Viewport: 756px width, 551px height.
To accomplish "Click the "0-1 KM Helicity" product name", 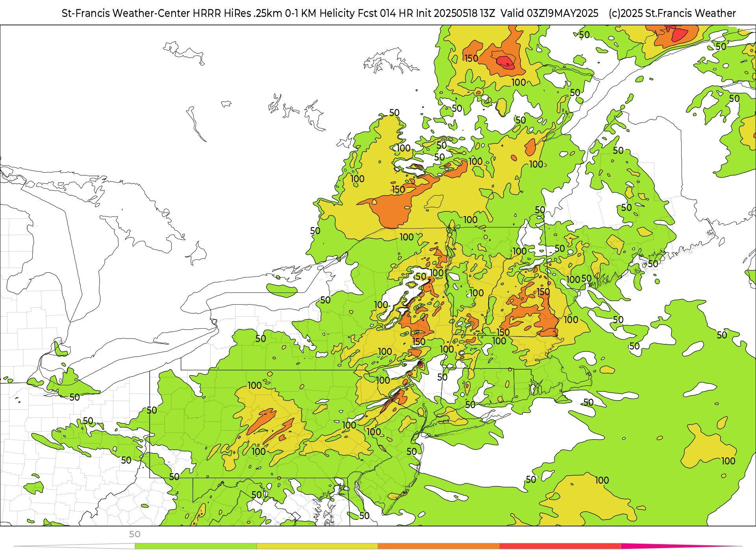I will pos(320,13).
